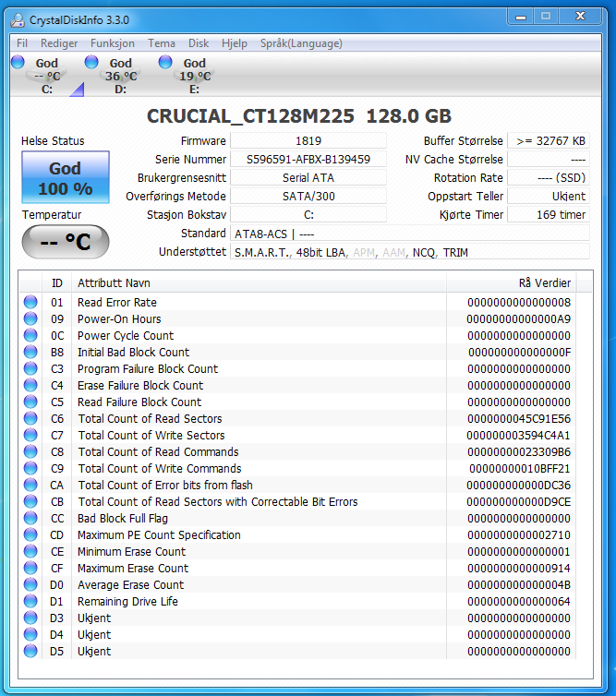Click status orb for Minimum Erase Count
The image size is (616, 696).
pos(30,551)
